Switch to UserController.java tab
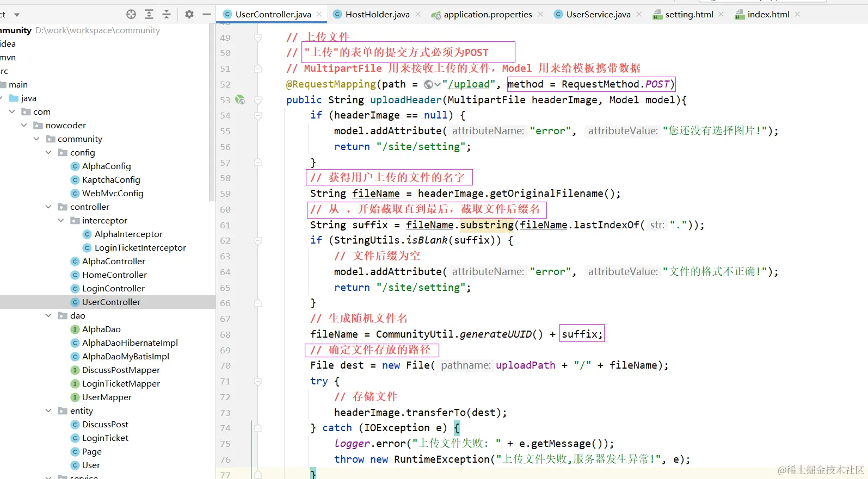This screenshot has height=479, width=868. point(273,14)
